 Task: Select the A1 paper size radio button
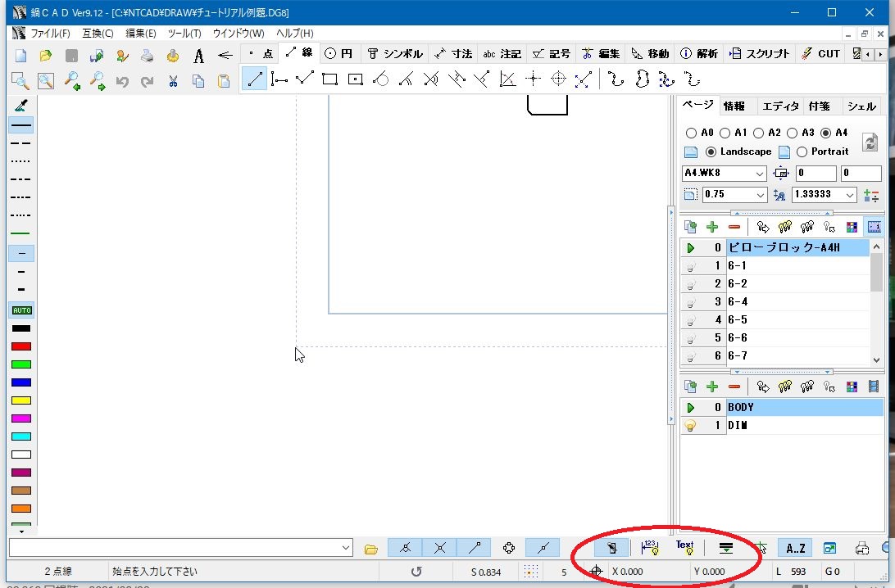click(x=725, y=133)
